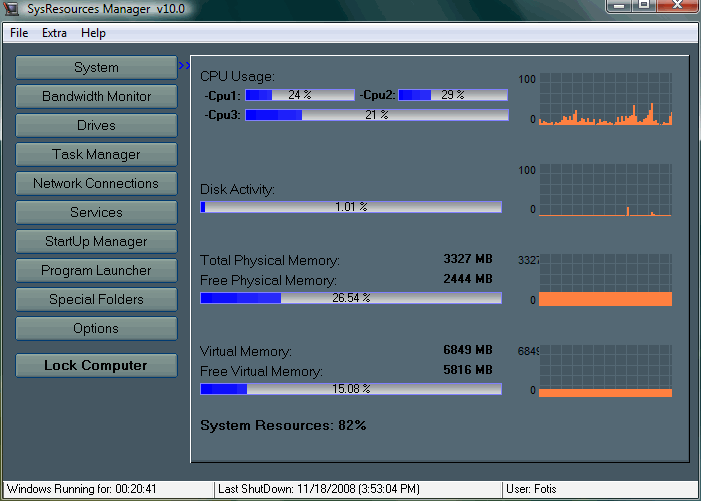Open the Options section

(x=97, y=328)
